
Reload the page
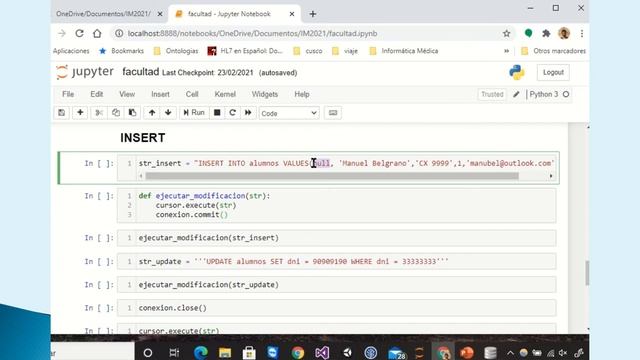point(79,33)
